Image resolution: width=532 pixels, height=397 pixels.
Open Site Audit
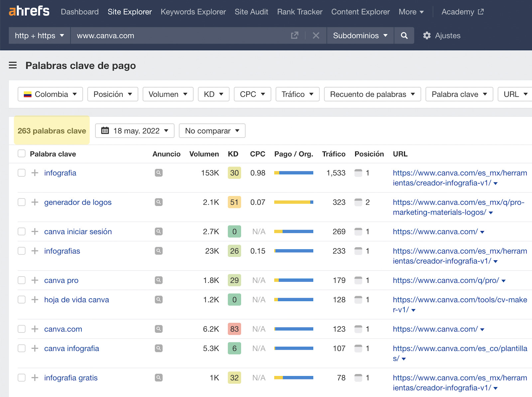[x=251, y=12]
